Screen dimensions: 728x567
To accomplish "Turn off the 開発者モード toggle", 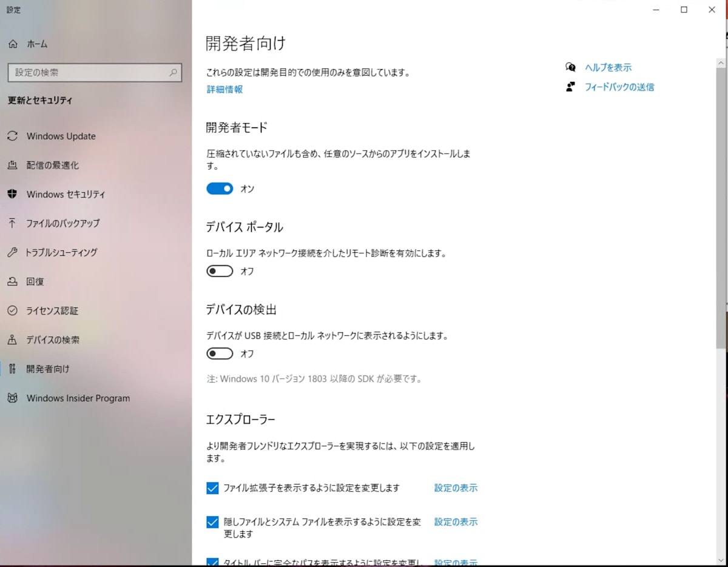I will 220,189.
